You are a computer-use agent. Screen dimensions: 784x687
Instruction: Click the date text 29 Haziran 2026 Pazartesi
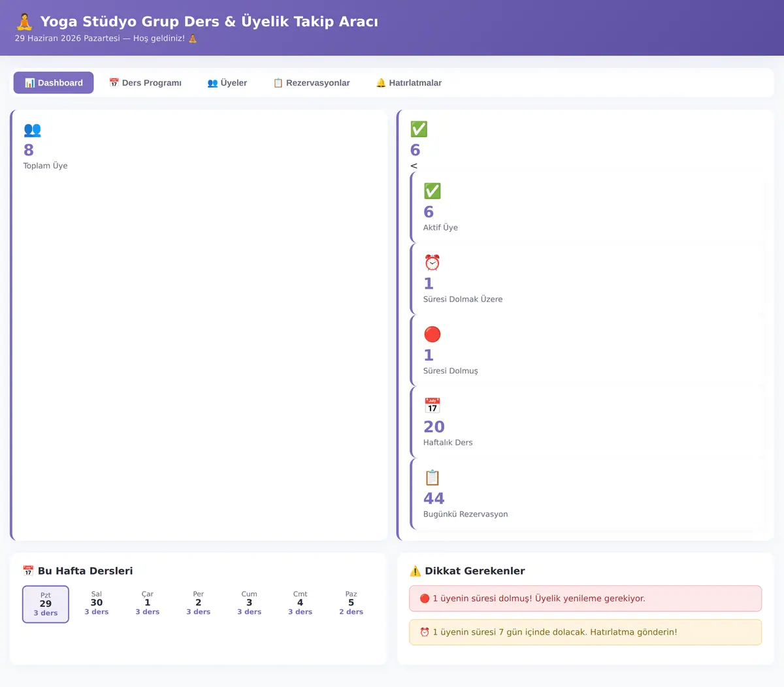pos(67,39)
